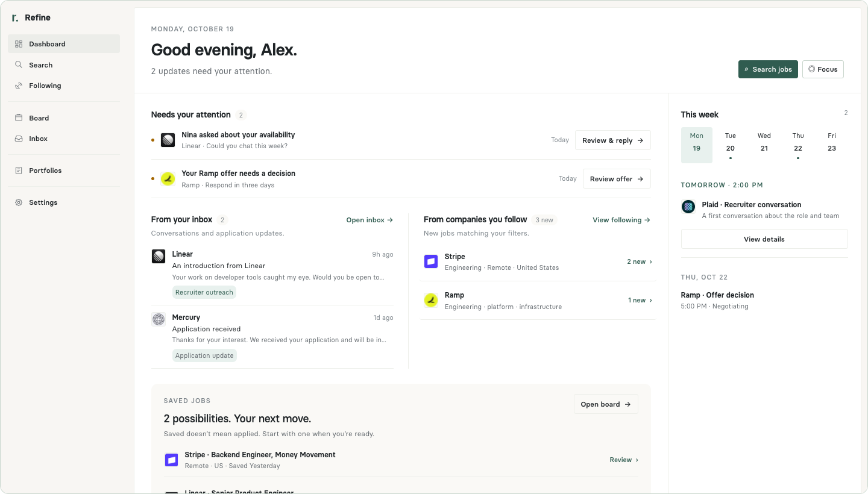Image resolution: width=868 pixels, height=494 pixels.
Task: Click Review & reply for Nina's message
Action: (x=612, y=140)
